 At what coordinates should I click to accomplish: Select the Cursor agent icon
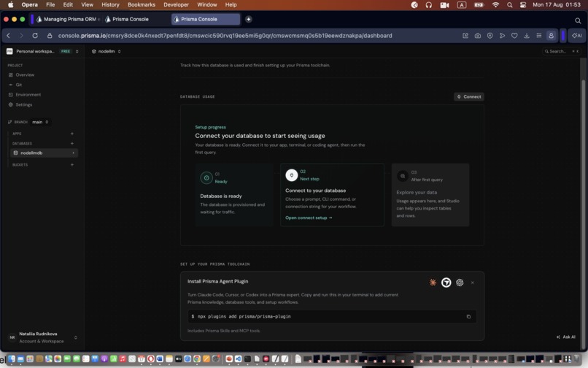446,283
